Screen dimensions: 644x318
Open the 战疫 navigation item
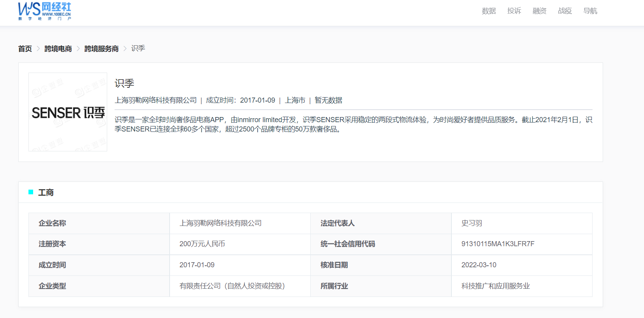pyautogui.click(x=564, y=11)
